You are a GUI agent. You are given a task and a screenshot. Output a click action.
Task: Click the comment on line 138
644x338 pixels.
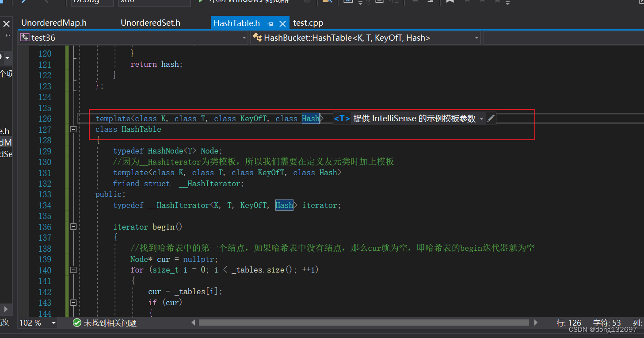tap(332, 248)
